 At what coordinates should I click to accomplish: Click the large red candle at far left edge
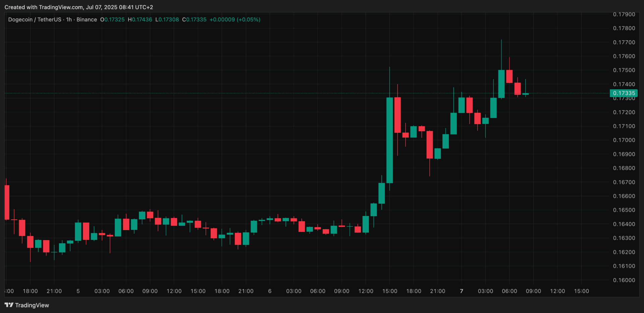click(x=7, y=202)
